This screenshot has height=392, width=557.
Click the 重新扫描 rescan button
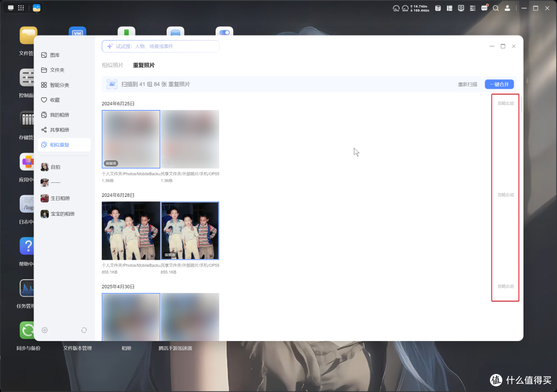(467, 84)
